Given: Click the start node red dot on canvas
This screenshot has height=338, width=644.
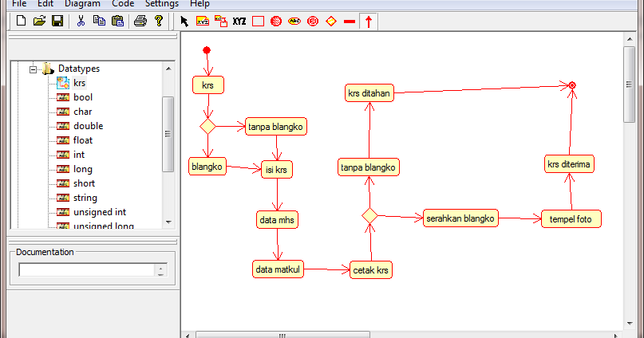Looking at the screenshot, I should click(207, 50).
